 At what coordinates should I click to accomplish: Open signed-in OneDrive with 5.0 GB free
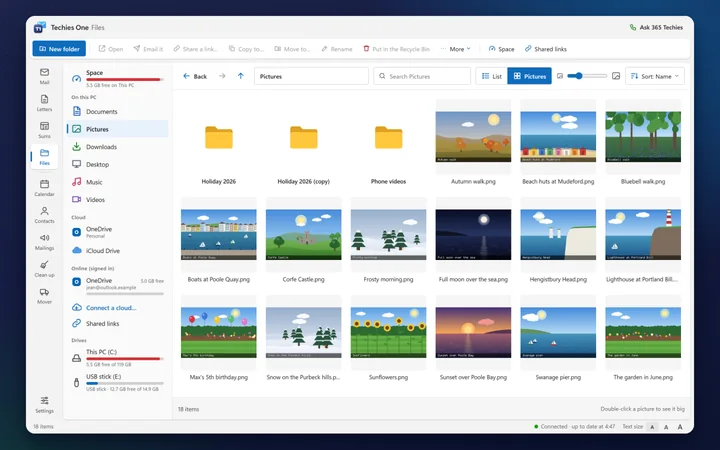click(118, 285)
